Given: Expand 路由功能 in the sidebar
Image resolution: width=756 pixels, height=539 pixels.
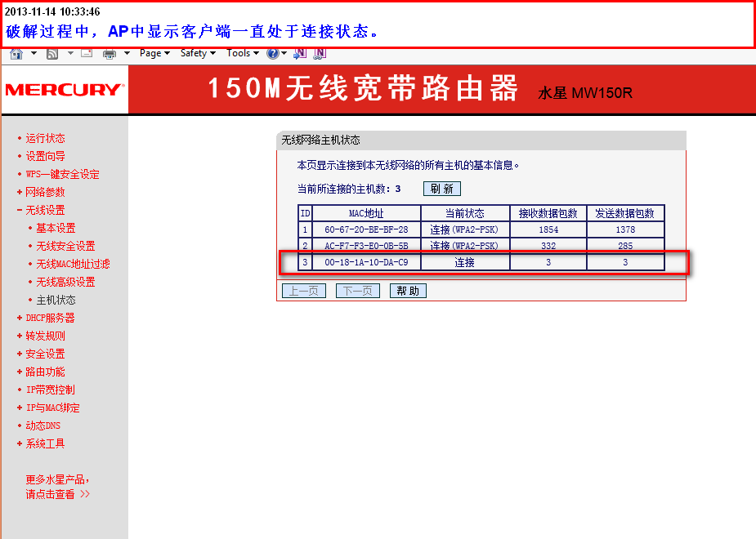Looking at the screenshot, I should click(45, 372).
